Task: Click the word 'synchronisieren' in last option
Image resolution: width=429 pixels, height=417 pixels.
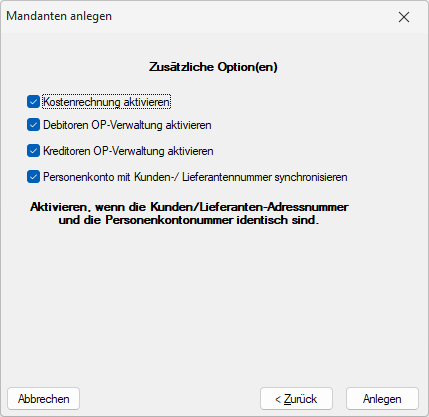Action: point(311,177)
